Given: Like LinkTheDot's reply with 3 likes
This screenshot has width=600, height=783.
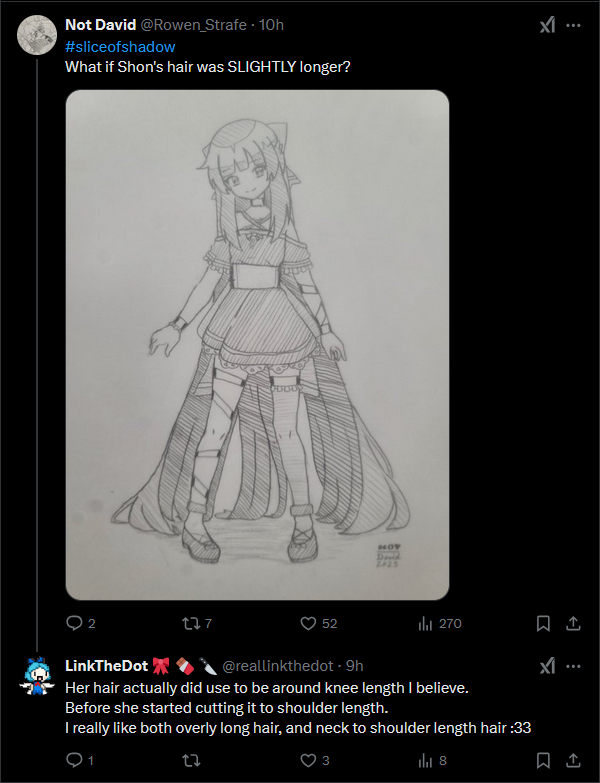Looking at the screenshot, I should tap(309, 761).
